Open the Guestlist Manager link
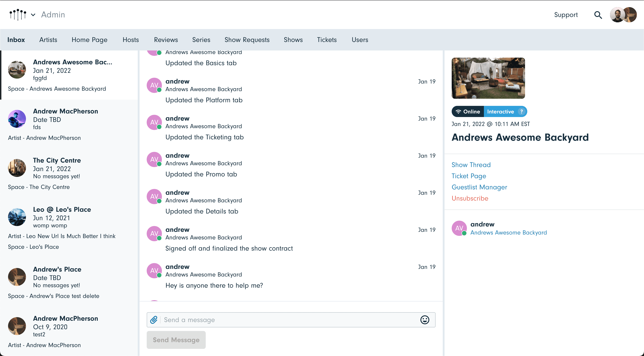This screenshot has height=356, width=644. pyautogui.click(x=479, y=187)
